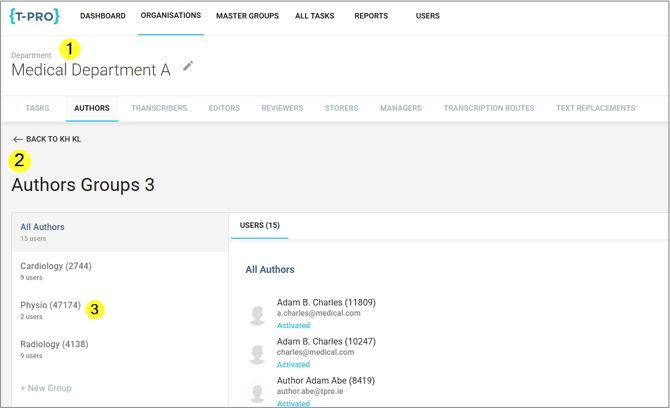Go to Master Groups in top navigation

[x=247, y=16]
